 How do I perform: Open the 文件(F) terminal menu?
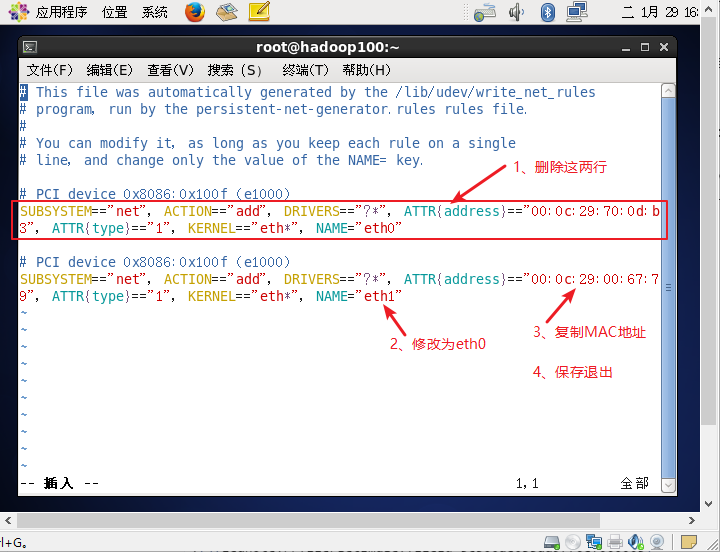tap(50, 70)
